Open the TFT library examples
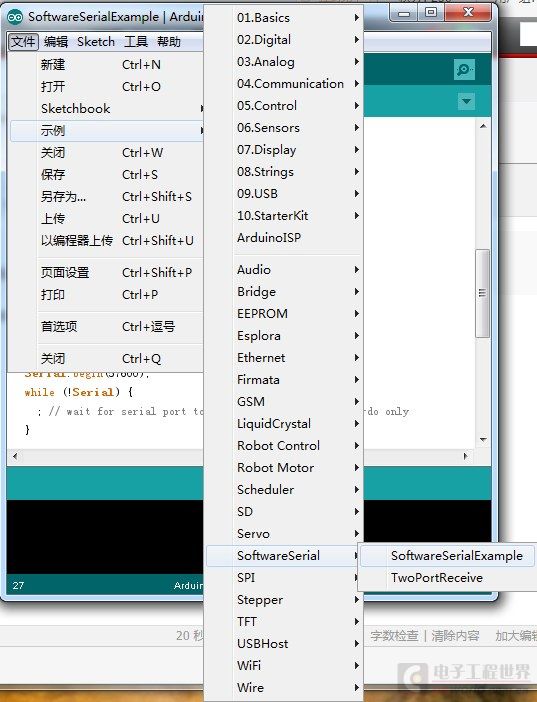537x702 pixels. tap(284, 621)
